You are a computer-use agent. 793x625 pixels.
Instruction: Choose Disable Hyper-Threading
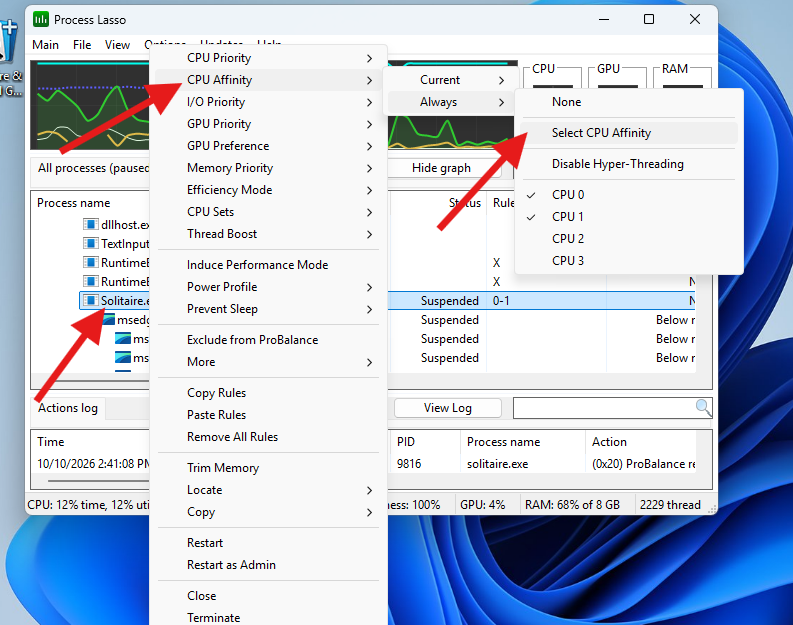click(x=629, y=164)
